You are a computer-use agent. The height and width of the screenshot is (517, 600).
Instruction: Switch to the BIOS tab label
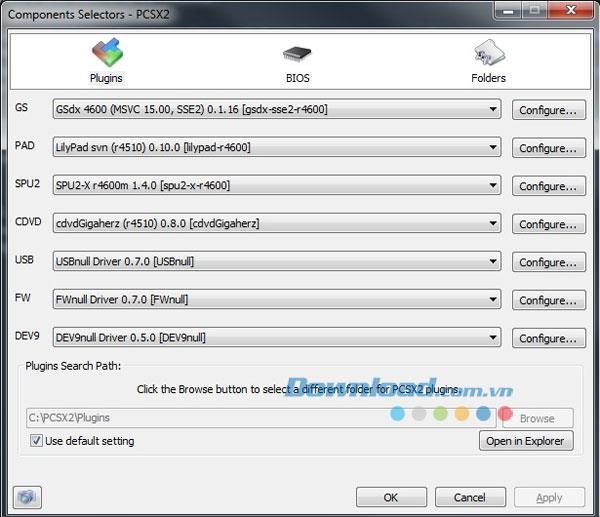(298, 78)
